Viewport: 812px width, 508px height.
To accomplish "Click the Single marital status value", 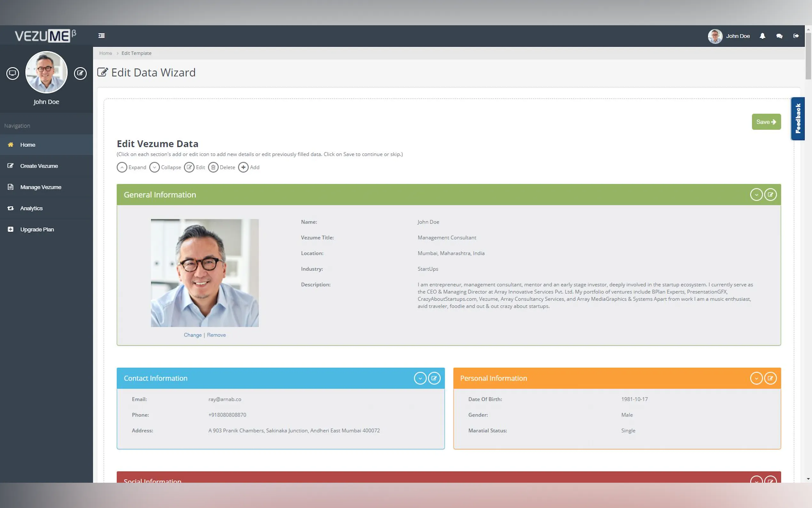I will [628, 431].
